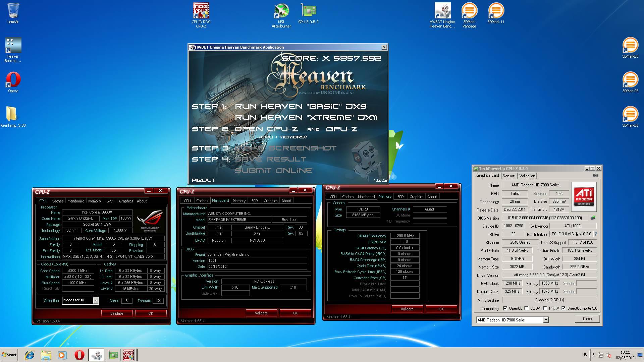Toggle DirectCompute 5.0 checkbox

[x=563, y=308]
